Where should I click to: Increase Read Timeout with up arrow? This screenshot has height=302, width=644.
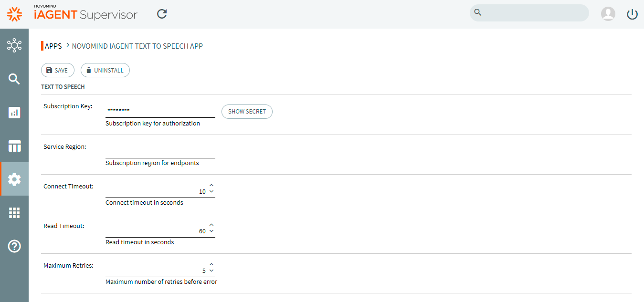pyautogui.click(x=211, y=225)
